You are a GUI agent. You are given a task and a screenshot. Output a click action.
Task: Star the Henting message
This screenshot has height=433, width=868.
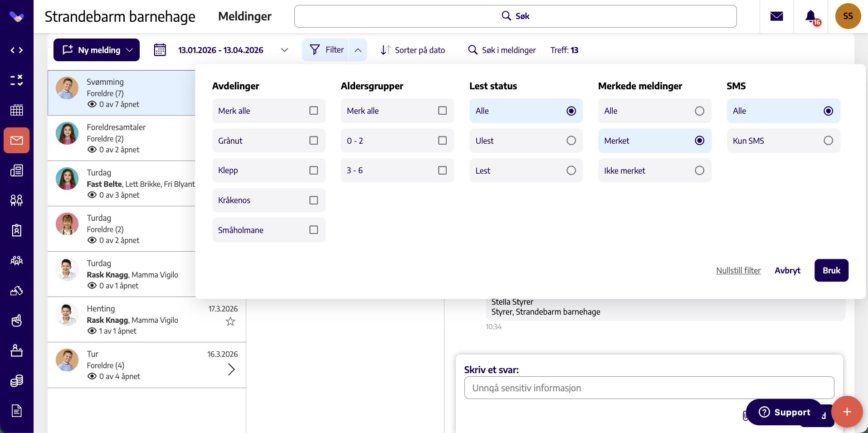click(230, 321)
